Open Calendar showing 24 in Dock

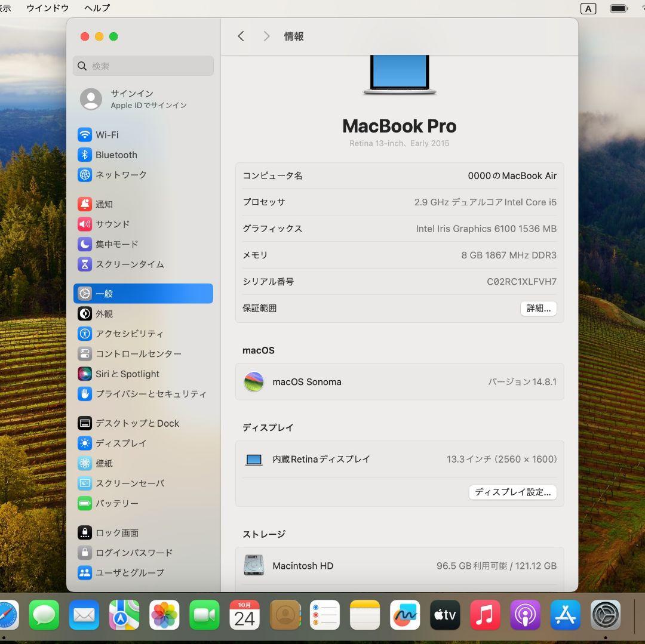click(244, 615)
